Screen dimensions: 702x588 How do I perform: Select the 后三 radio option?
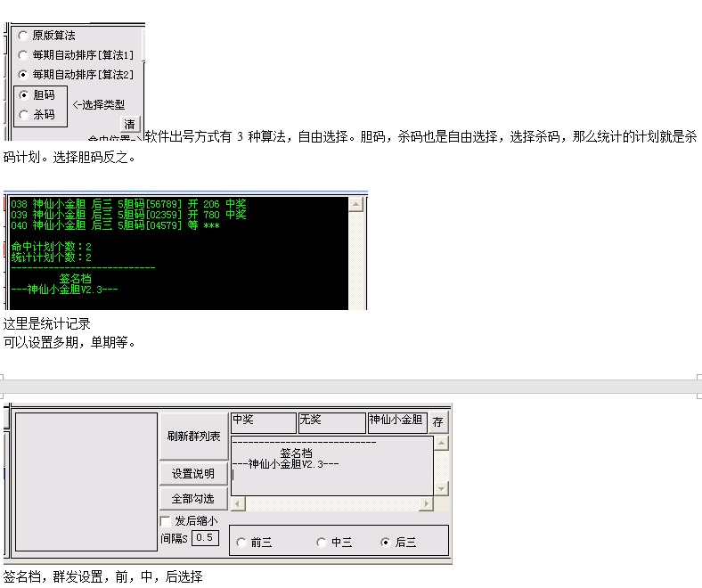[x=385, y=543]
